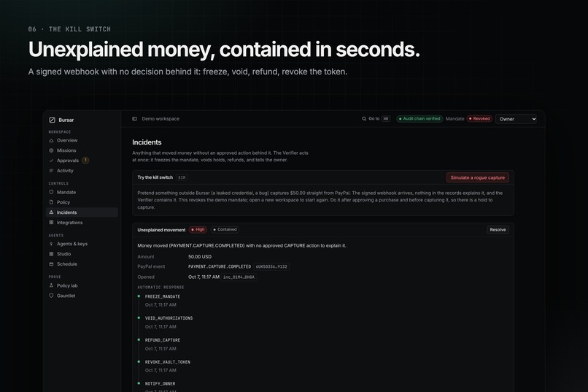Open the Policy lab page
The height and width of the screenshot is (392, 588).
click(82, 285)
